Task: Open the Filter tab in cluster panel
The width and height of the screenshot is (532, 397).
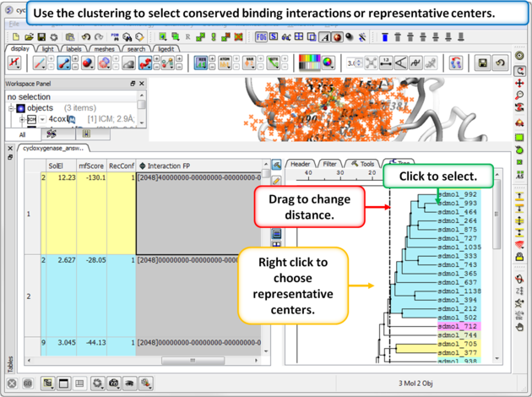Action: [x=329, y=164]
